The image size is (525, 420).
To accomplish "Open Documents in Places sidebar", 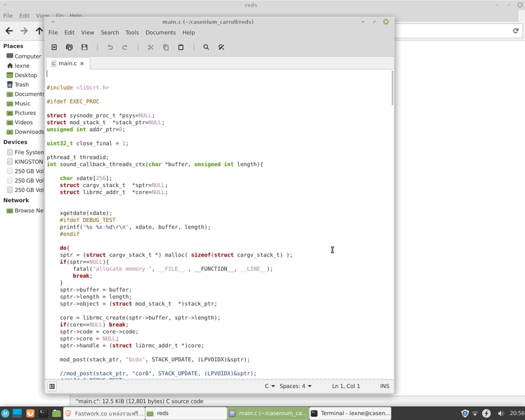I will (25, 94).
